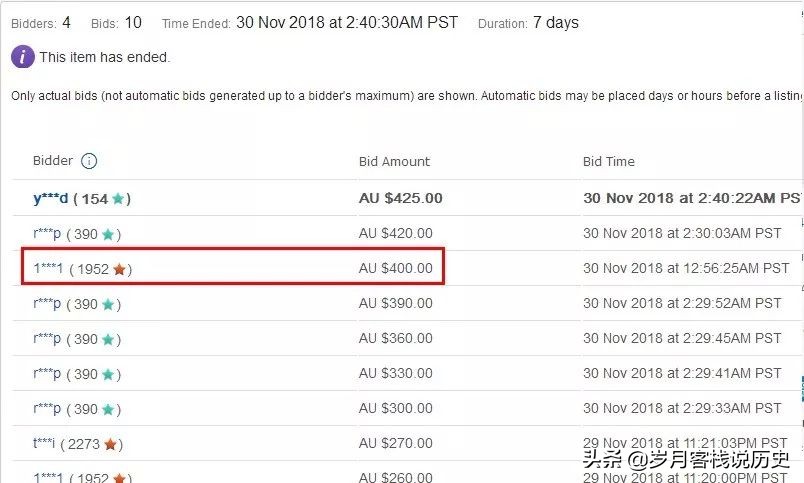Click the star icon in the AU $360.00 row
Image resolution: width=804 pixels, height=483 pixels.
click(x=108, y=339)
